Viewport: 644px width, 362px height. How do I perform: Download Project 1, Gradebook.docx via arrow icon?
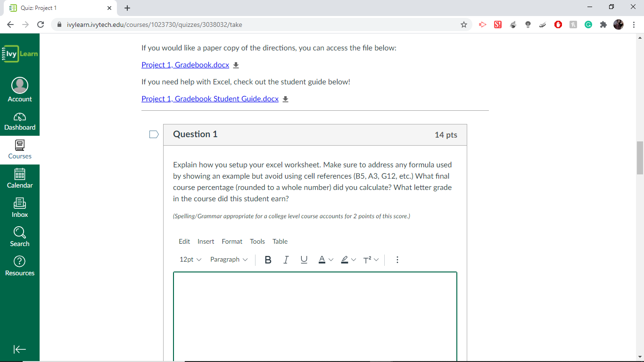tap(236, 65)
